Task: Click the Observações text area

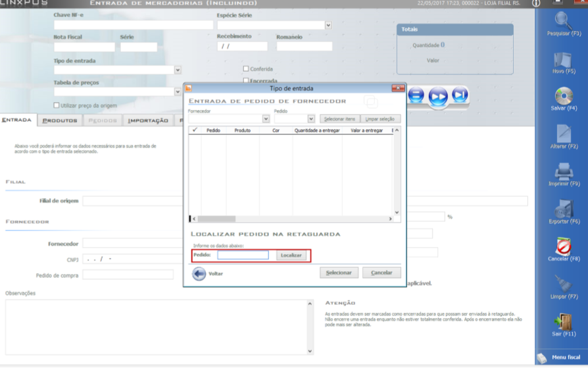Action: pos(156,327)
